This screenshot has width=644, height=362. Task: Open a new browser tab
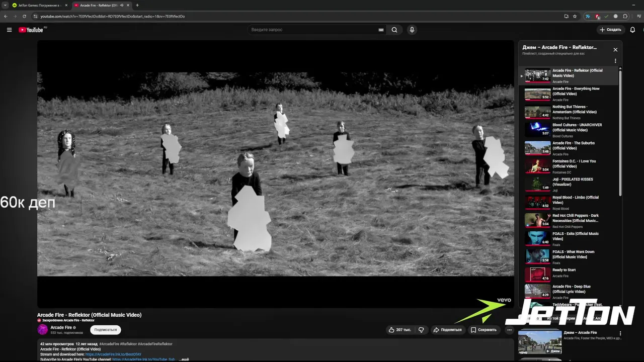137,5
